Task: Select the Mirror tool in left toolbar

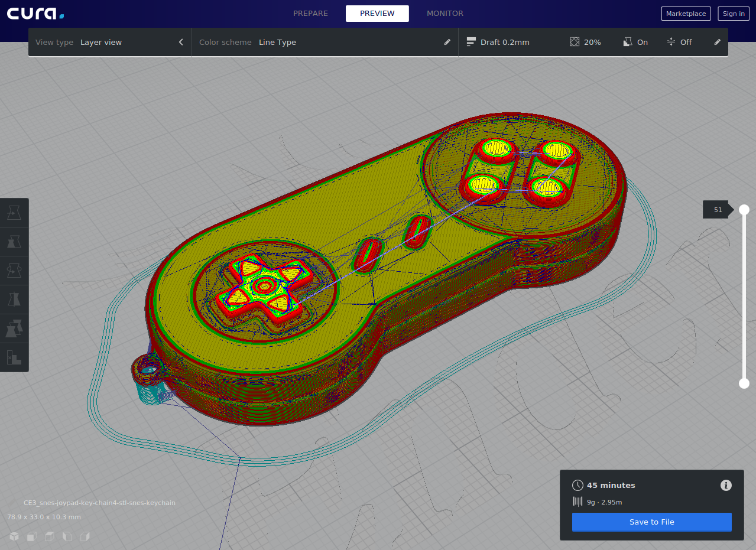Action: pyautogui.click(x=14, y=299)
